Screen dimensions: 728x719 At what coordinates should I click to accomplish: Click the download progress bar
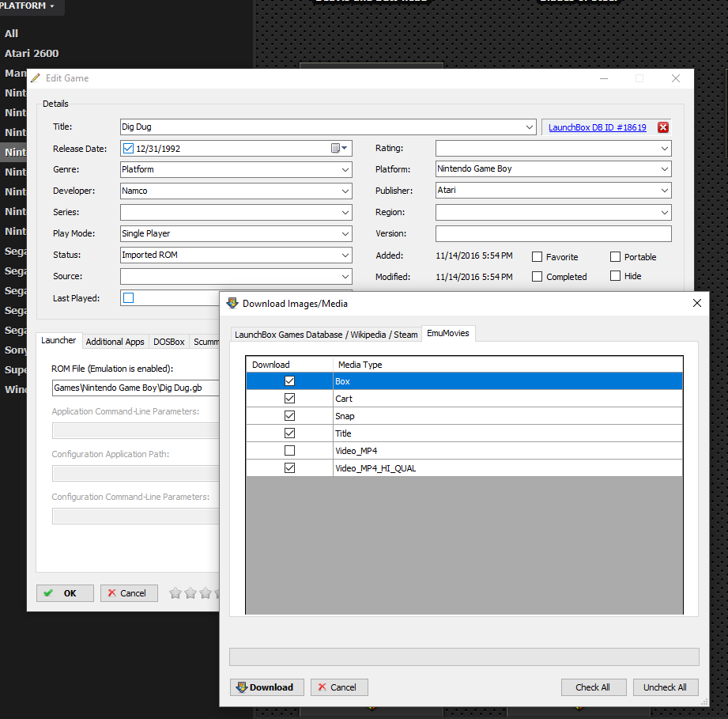pos(464,657)
